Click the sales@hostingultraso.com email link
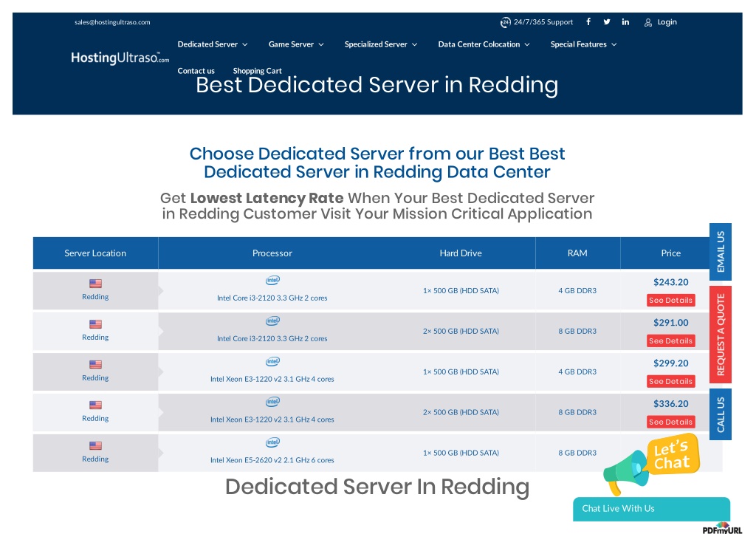Screen dimensions: 756x534 click(x=112, y=22)
